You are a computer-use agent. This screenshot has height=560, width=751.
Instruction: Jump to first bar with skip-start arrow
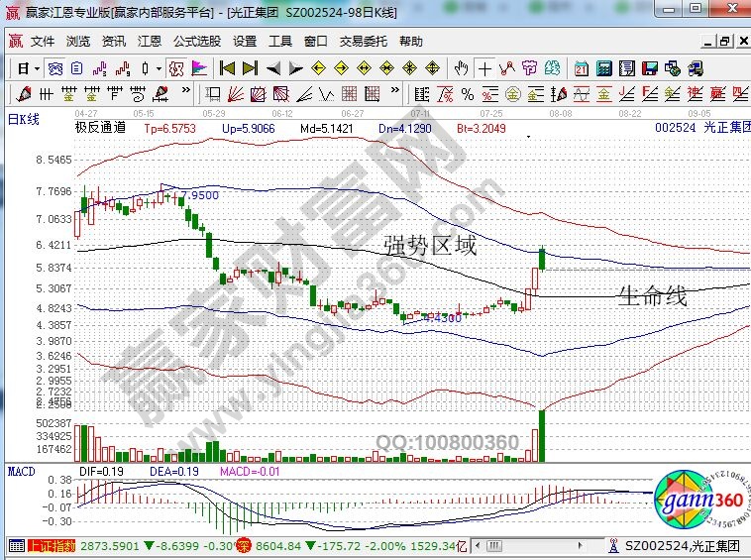click(228, 69)
